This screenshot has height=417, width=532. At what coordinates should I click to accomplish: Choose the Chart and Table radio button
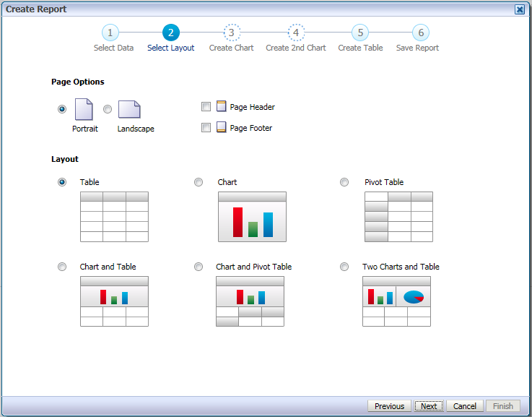coord(62,267)
